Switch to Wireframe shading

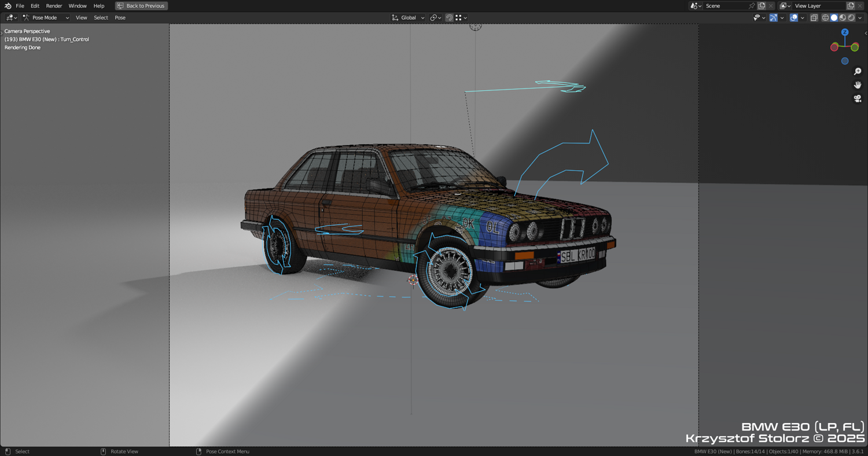pos(826,18)
